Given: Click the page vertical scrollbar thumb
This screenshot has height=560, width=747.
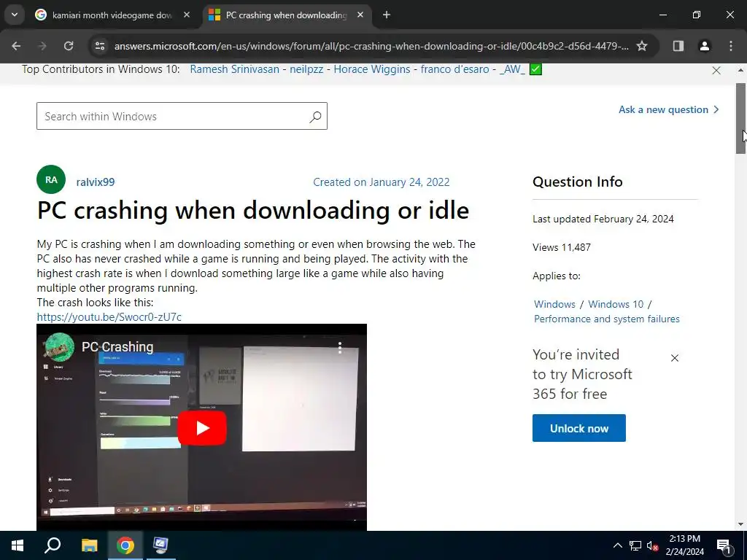Looking at the screenshot, I should [x=740, y=119].
